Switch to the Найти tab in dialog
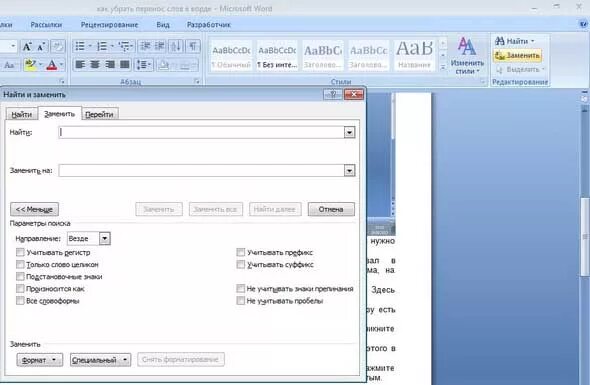The height and width of the screenshot is (385, 590). click(21, 114)
